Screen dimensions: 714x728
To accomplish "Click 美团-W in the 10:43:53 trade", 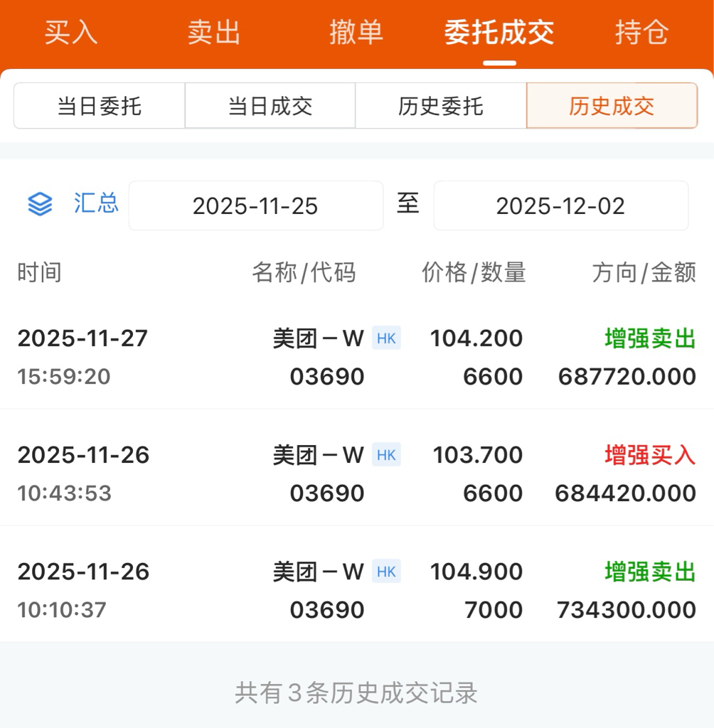I will (318, 454).
